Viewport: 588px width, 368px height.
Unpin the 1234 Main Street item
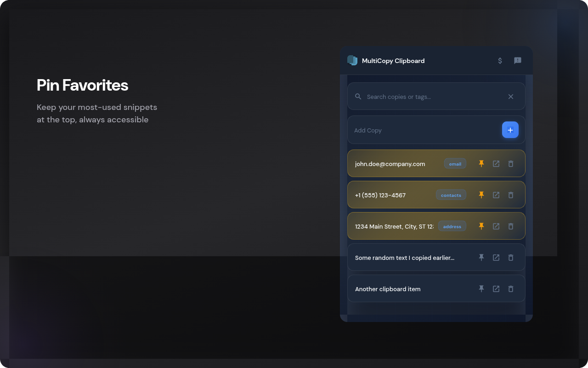[481, 226]
